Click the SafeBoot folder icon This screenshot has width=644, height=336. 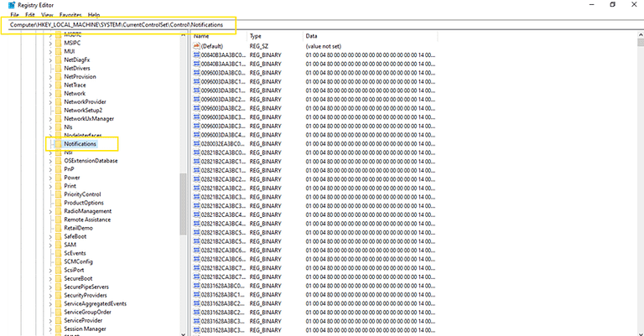point(57,236)
